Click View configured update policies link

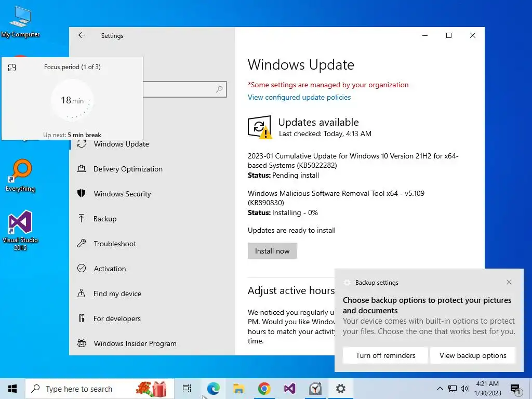click(299, 97)
